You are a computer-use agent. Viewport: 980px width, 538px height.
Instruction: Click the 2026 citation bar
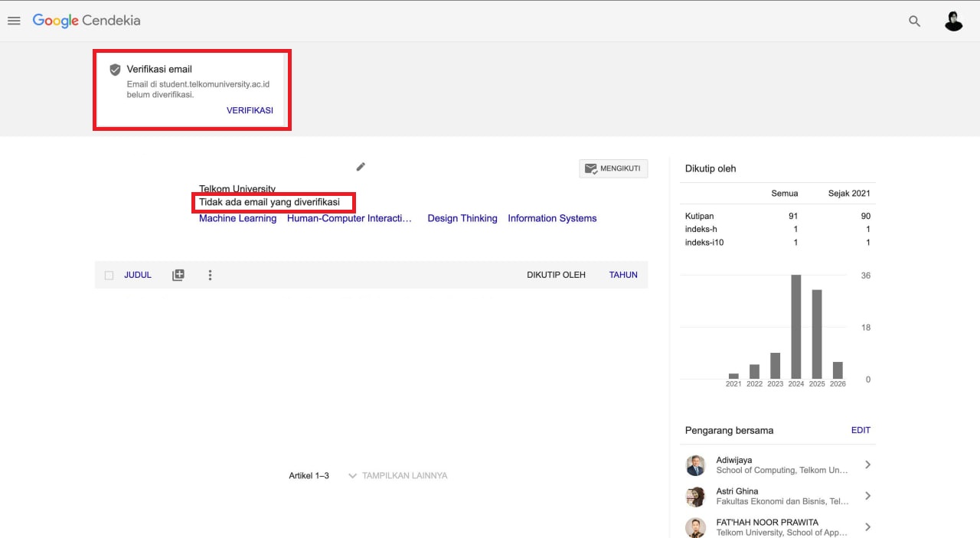838,370
